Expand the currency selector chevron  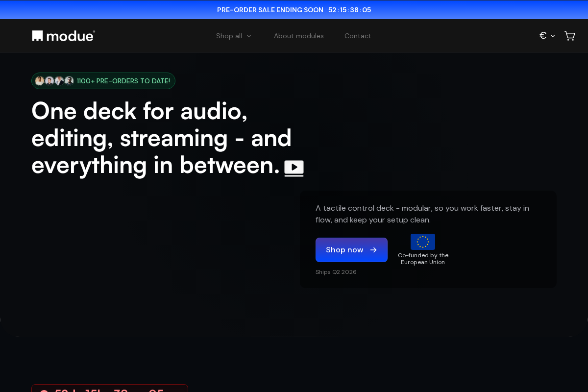pos(553,36)
